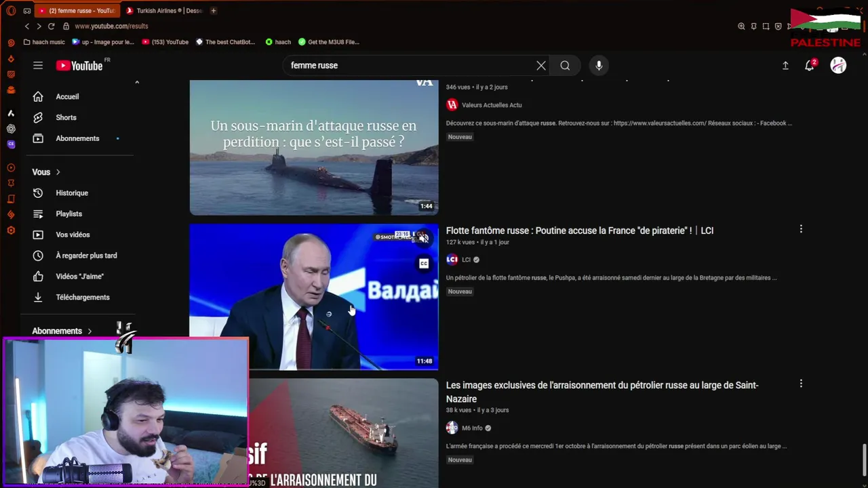Collapse sidebar with the up chevron
Viewport: 868px width, 488px height.
pyautogui.click(x=137, y=82)
